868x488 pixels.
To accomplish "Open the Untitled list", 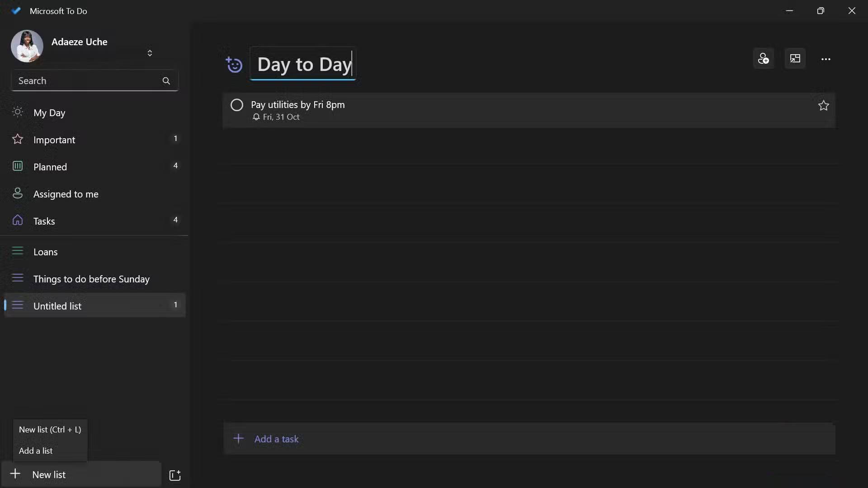I will click(57, 306).
